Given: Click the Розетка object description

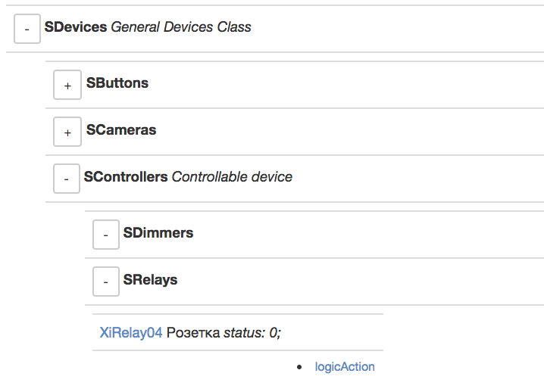Looking at the screenshot, I should click(192, 332).
